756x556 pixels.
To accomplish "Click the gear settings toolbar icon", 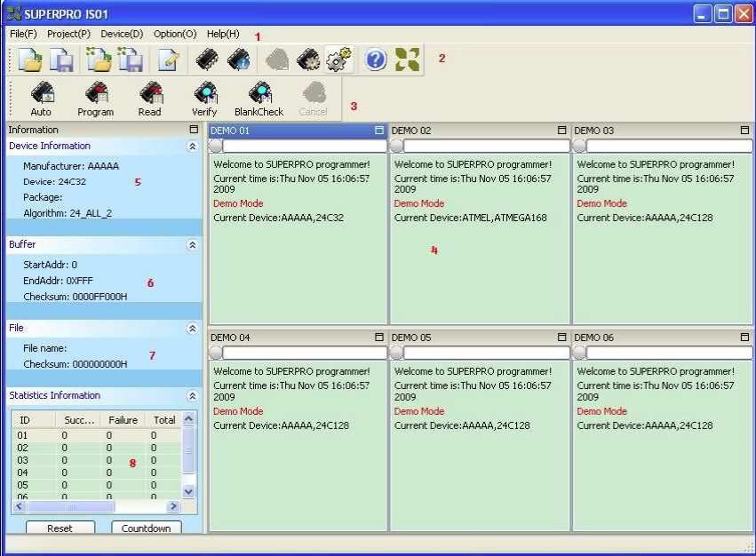I will pos(338,60).
